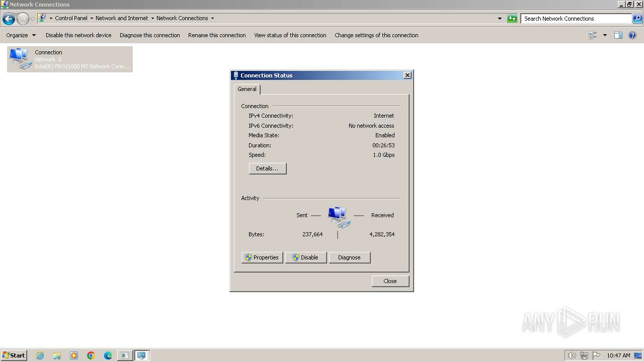Click the Control Panel breadcrumb
644x362 pixels.
coord(71,18)
